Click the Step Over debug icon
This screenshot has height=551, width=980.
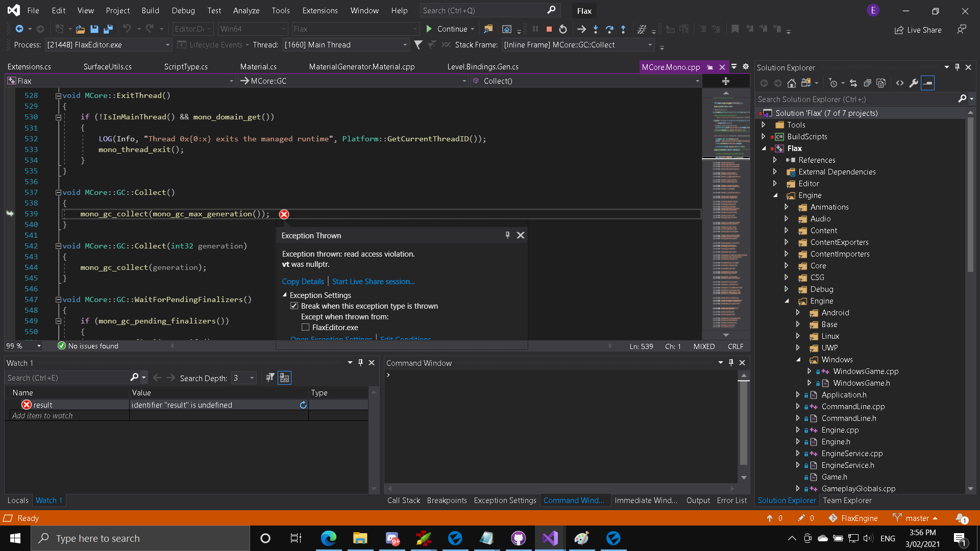pyautogui.click(x=609, y=29)
